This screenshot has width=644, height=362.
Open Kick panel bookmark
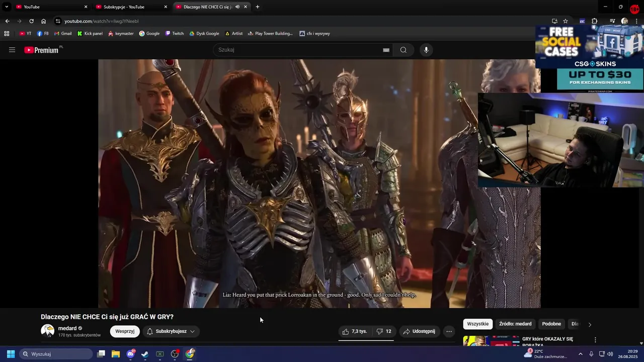pos(90,34)
